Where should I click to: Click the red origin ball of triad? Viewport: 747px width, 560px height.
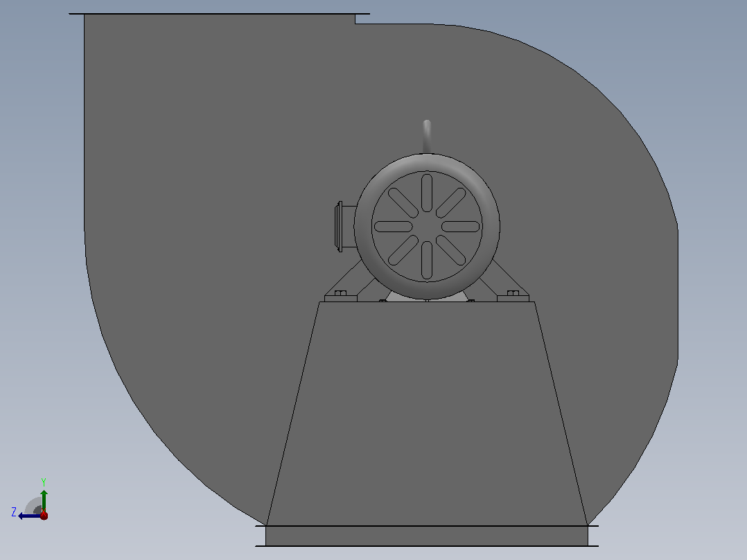44,515
